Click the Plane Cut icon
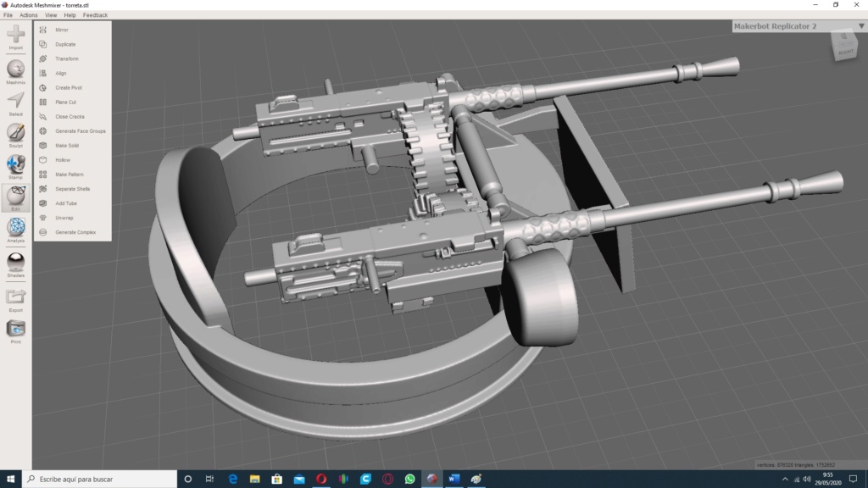868x488 pixels. [43, 102]
